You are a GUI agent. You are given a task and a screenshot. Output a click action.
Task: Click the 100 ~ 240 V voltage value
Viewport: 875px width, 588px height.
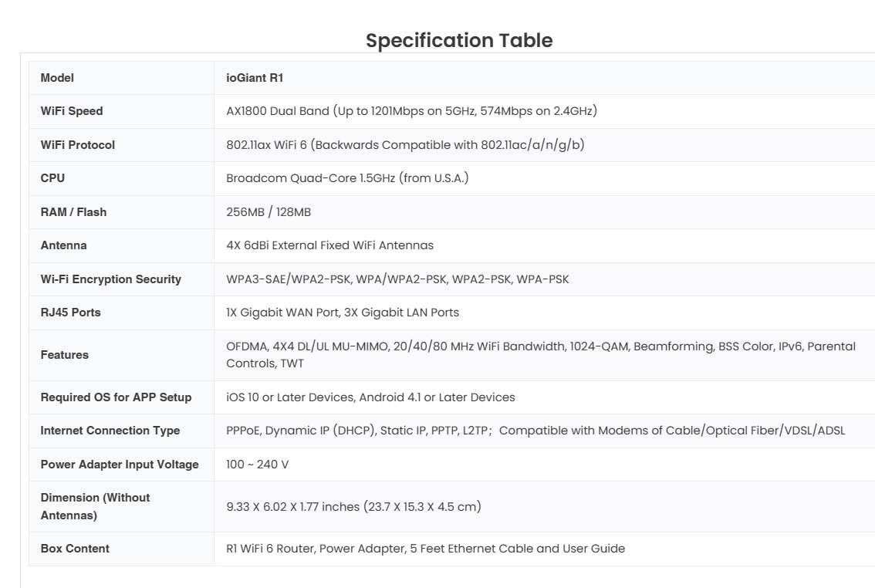(x=258, y=465)
